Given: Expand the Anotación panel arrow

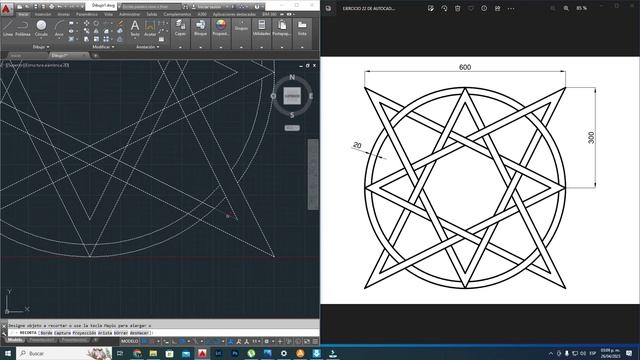Looking at the screenshot, I should pos(158,47).
